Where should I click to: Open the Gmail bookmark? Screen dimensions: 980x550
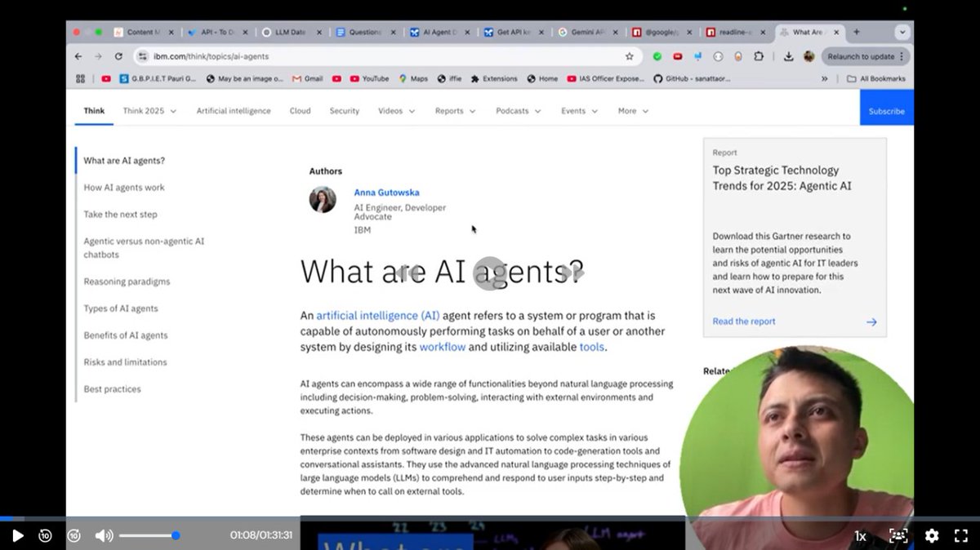point(306,79)
